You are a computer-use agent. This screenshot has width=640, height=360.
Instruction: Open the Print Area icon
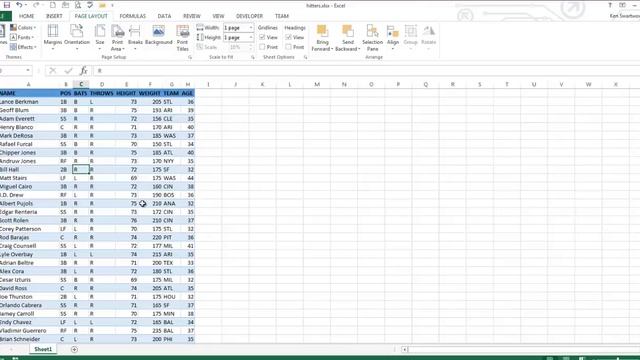(x=118, y=31)
